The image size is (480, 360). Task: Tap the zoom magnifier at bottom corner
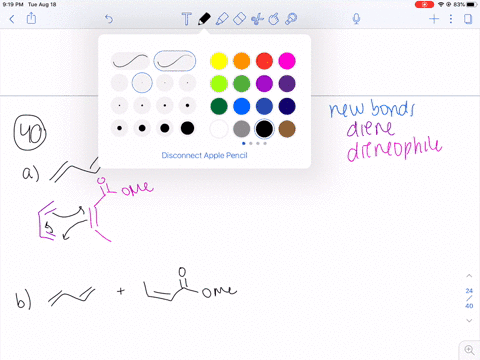(x=469, y=350)
